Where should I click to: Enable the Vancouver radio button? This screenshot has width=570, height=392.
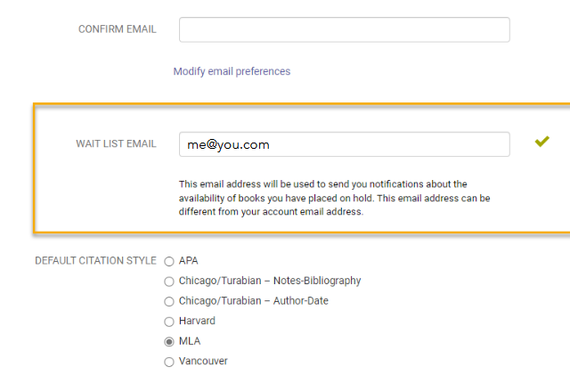[169, 362]
